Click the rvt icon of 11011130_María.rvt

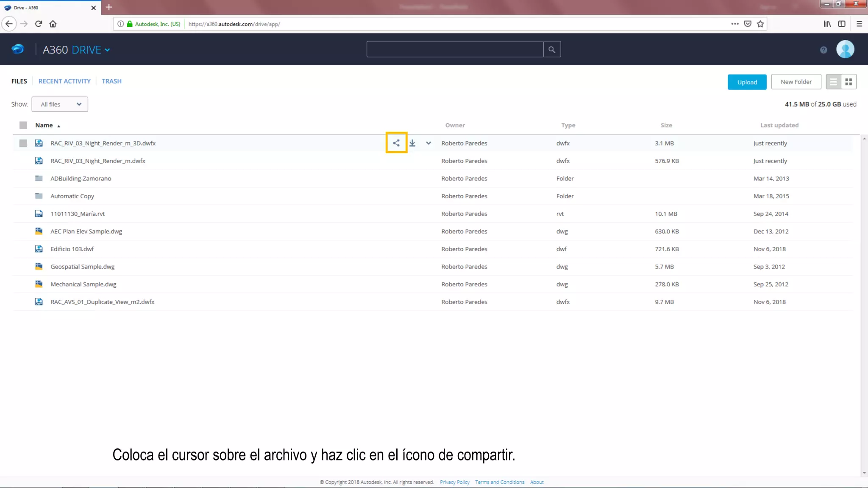[39, 213]
